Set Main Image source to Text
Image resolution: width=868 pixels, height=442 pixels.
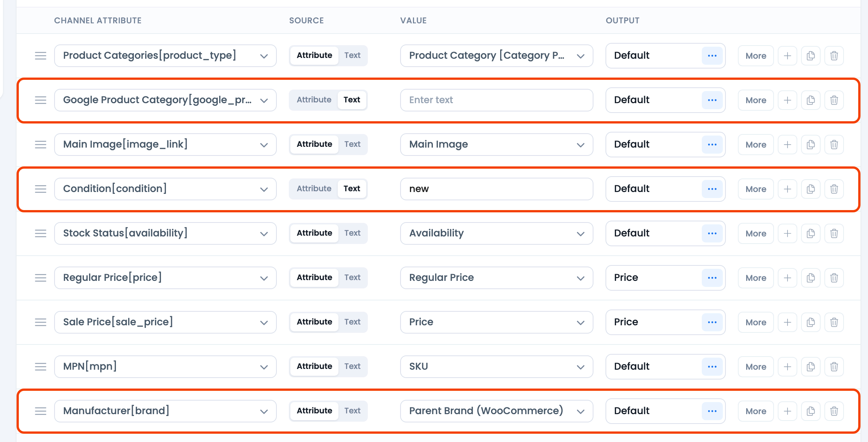pos(352,145)
